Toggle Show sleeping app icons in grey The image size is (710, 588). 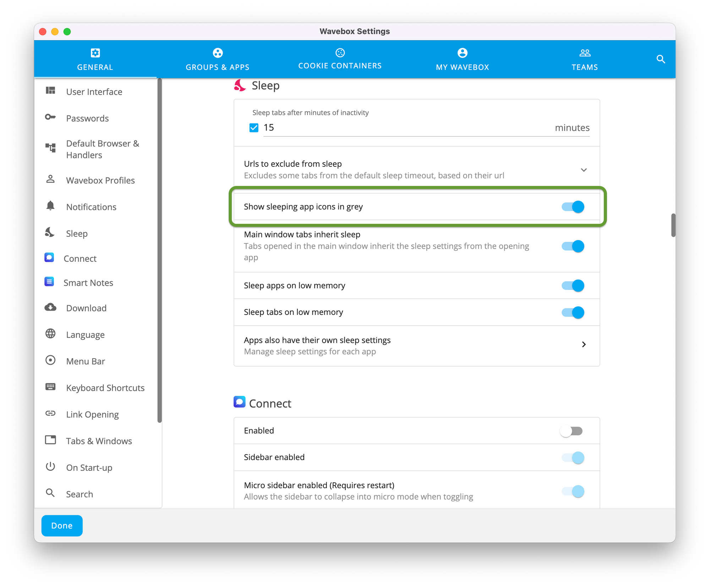[x=572, y=206]
